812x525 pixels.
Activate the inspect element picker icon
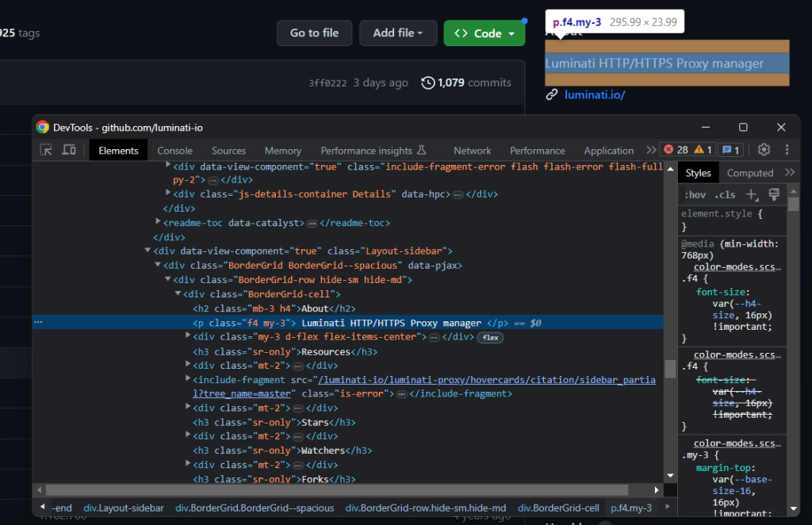click(x=46, y=150)
